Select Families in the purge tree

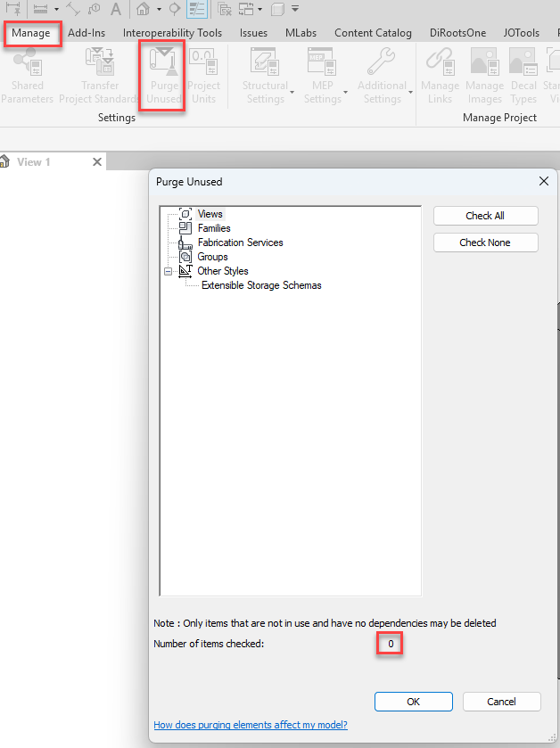pos(214,228)
